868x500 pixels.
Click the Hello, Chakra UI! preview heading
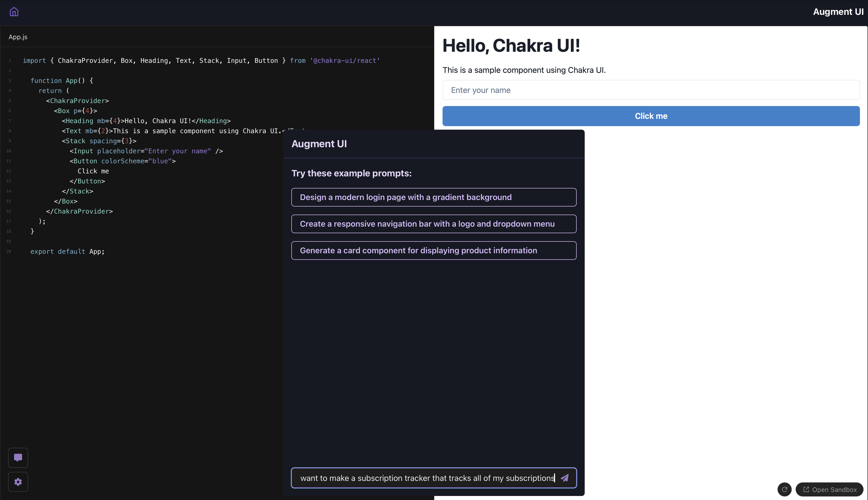pos(511,46)
